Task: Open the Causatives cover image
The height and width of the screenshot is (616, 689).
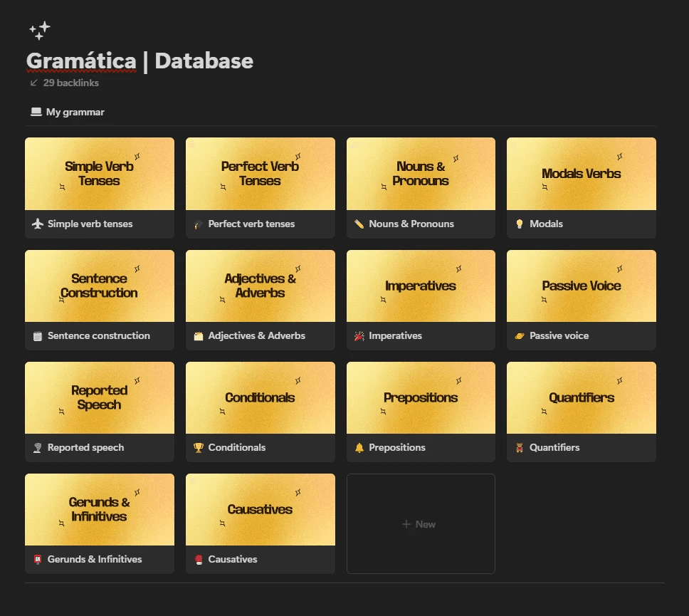Action: pyautogui.click(x=261, y=509)
